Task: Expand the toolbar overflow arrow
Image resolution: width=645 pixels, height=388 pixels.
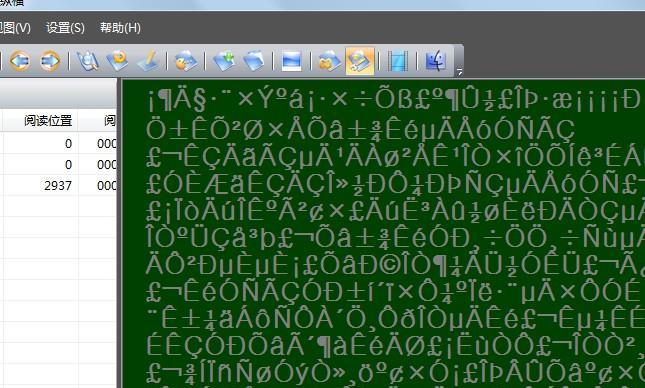Action: 459,72
